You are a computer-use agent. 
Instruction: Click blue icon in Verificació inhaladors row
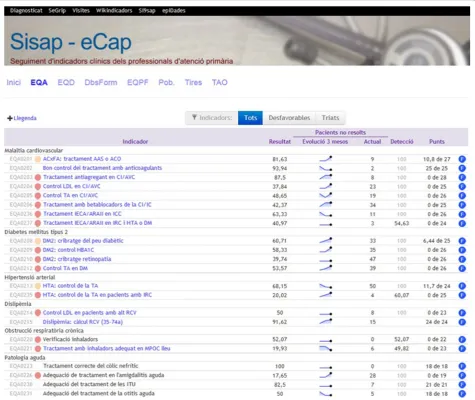click(462, 339)
